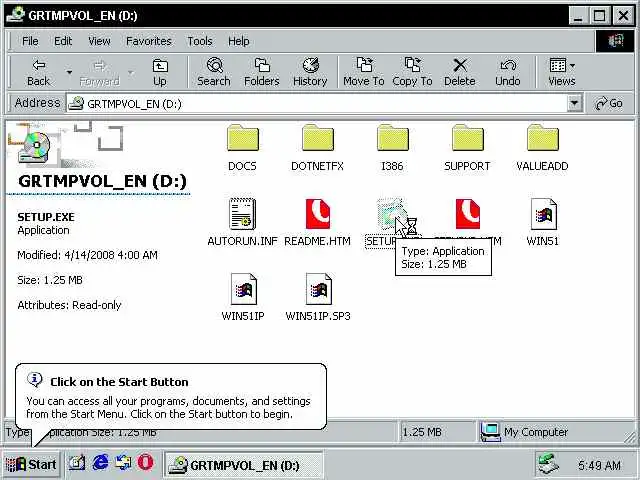Select the DOTNETFX folder
The width and height of the screenshot is (640, 480).
pos(317,148)
